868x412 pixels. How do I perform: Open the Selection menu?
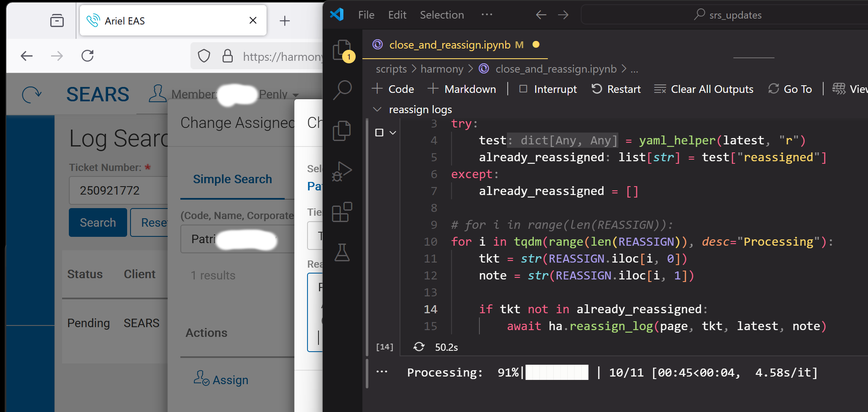[441, 15]
